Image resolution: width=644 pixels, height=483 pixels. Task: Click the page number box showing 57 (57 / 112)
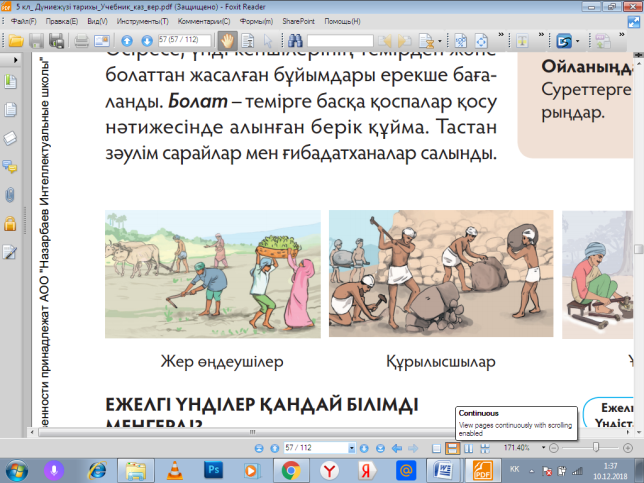185,40
